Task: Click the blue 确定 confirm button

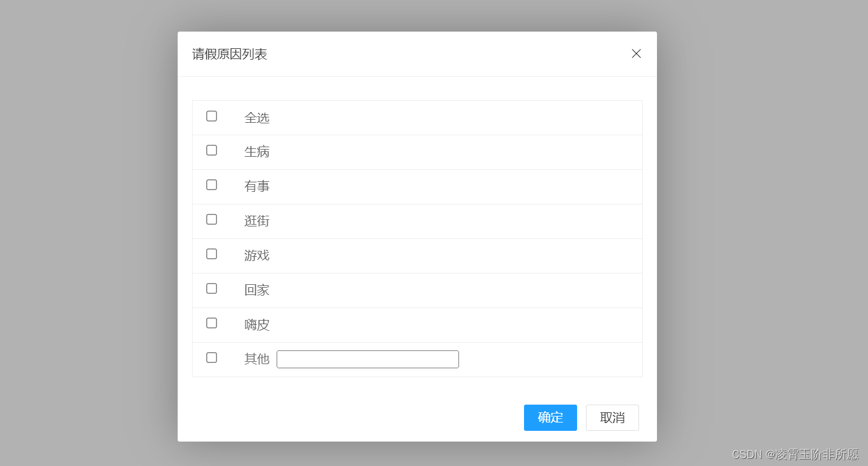Action: tap(550, 418)
